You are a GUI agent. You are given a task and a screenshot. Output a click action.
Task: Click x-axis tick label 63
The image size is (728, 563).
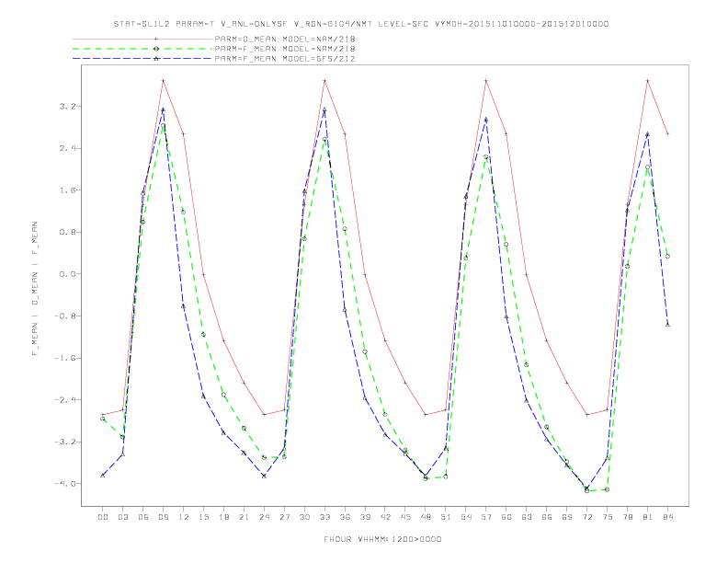tap(527, 517)
